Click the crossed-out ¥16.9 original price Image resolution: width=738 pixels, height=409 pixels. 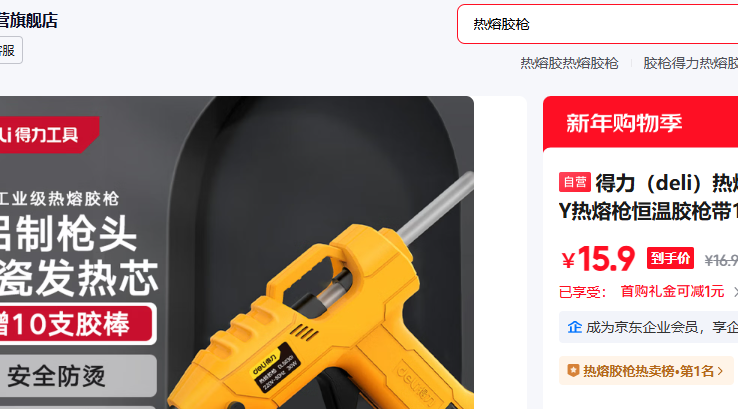pyautogui.click(x=721, y=260)
